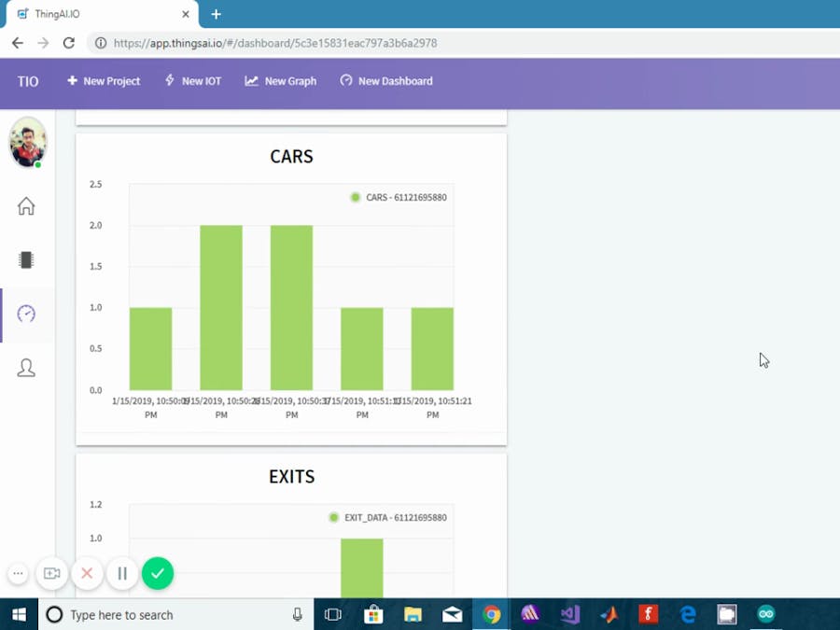Click the browser forward arrow
Screen dimensions: 840x630
click(43, 43)
